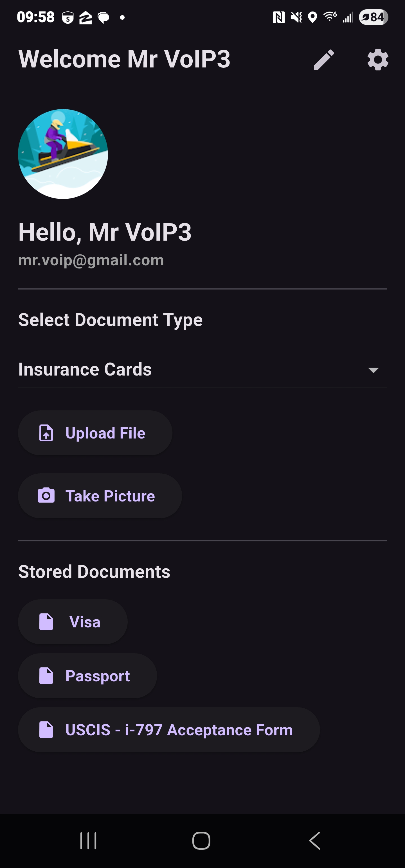Click the file icon beside USCIS form

(x=46, y=730)
